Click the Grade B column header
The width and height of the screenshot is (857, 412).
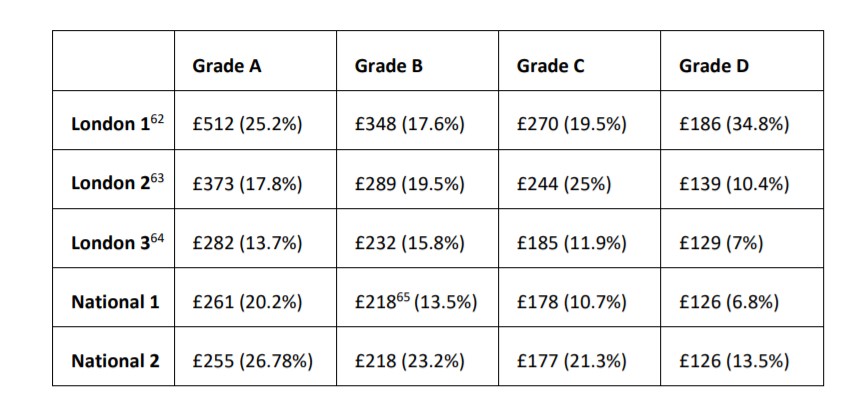point(388,67)
